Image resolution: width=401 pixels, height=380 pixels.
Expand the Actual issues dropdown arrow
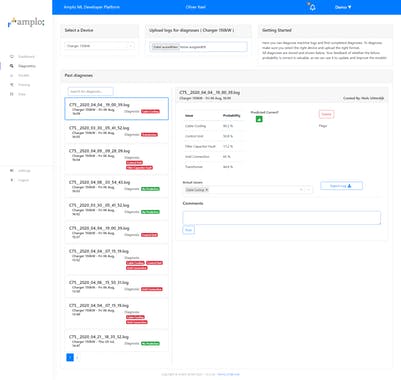tap(309, 190)
